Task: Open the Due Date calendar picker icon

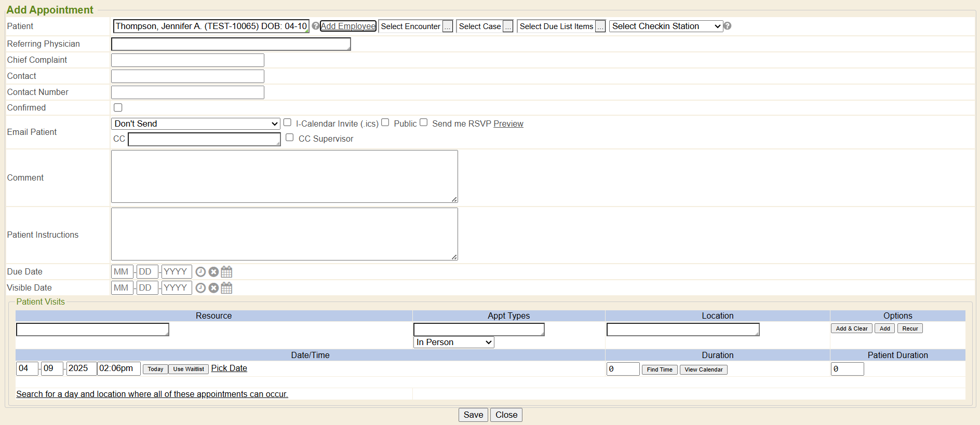Action: [226, 272]
